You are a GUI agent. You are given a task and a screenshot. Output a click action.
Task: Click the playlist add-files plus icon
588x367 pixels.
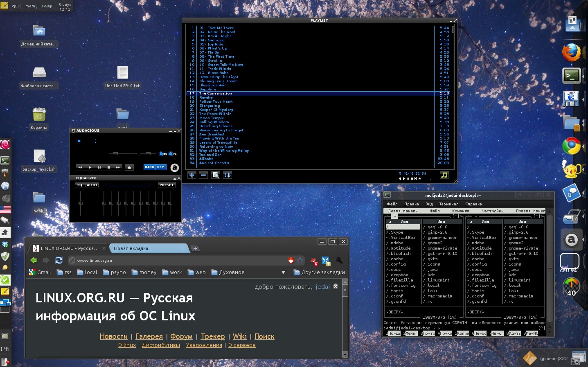click(x=191, y=175)
